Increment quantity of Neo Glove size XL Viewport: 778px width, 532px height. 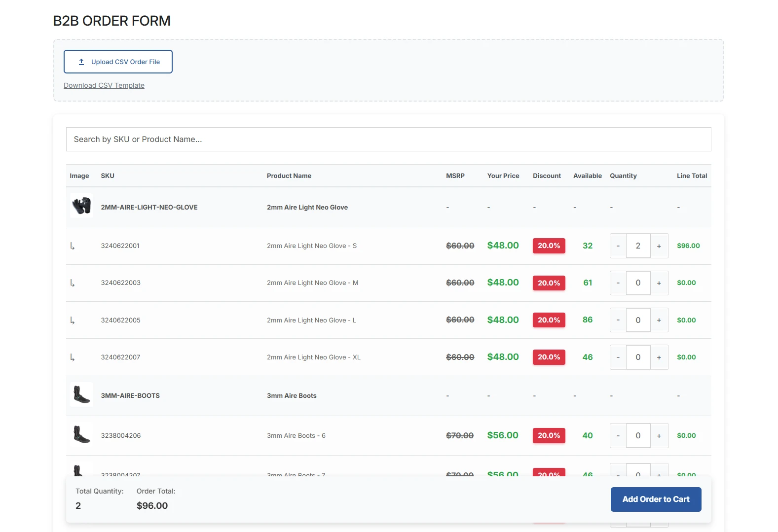(x=659, y=357)
